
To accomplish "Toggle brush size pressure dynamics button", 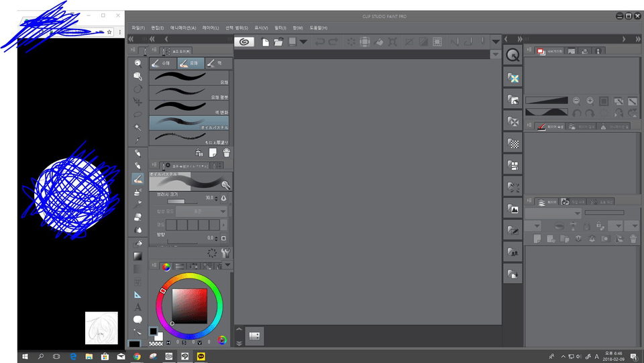I will coord(223,199).
